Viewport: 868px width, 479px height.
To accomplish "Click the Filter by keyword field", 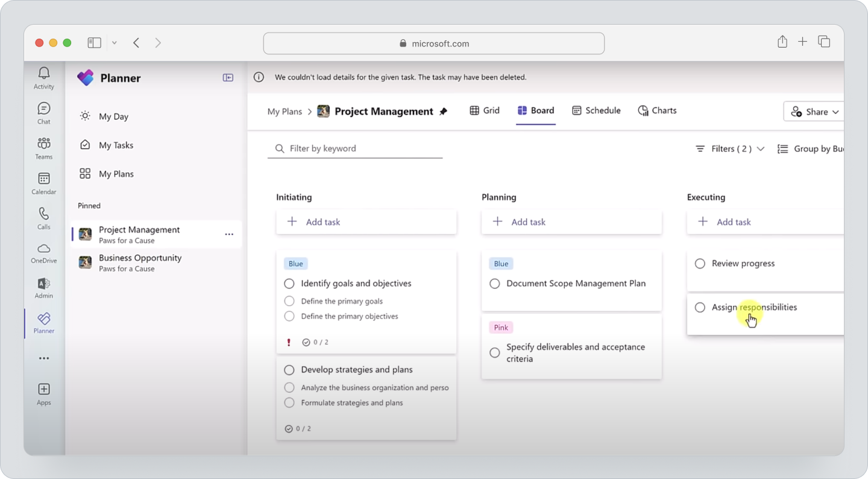I will [356, 148].
